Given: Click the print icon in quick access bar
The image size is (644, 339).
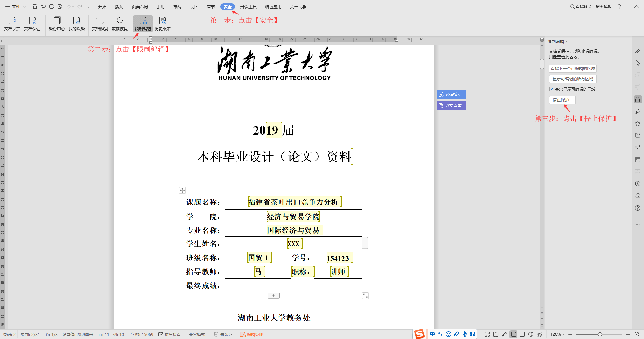Looking at the screenshot, I should [x=52, y=7].
